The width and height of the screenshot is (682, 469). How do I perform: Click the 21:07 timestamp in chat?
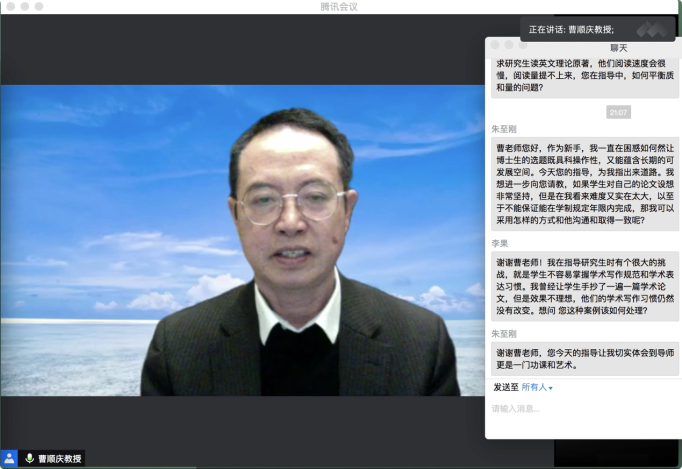pos(618,112)
